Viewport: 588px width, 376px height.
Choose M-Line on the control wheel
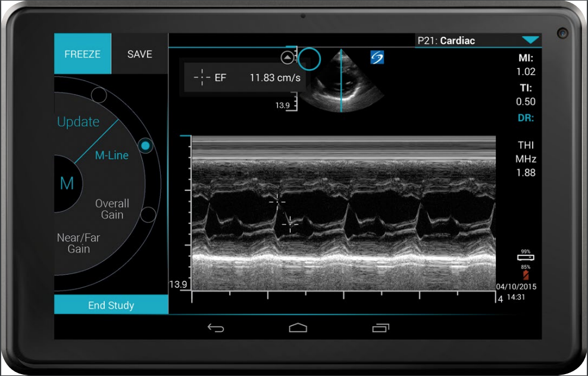tap(112, 155)
